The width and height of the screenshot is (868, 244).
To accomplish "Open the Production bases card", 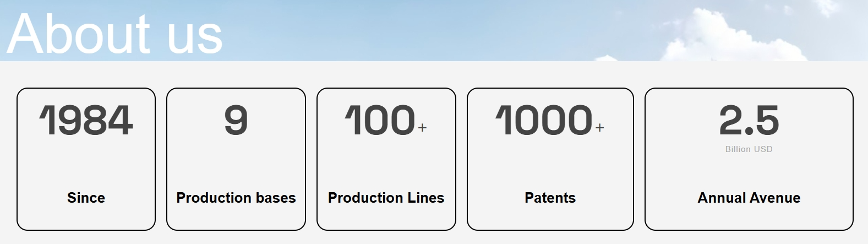I will 236,159.
